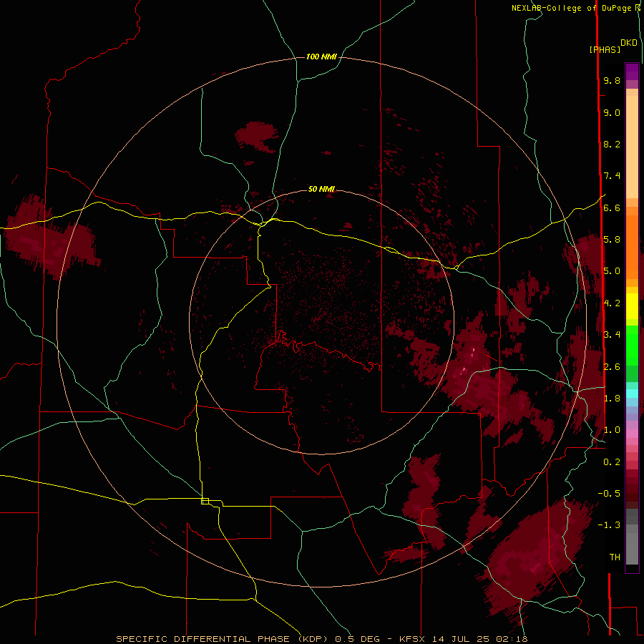Select the 6.6 scale value
This screenshot has height=644, width=644.
[612, 208]
